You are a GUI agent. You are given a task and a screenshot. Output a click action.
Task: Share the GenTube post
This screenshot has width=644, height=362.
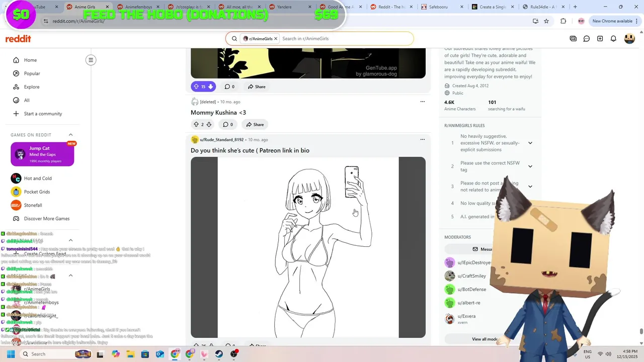pos(257,86)
